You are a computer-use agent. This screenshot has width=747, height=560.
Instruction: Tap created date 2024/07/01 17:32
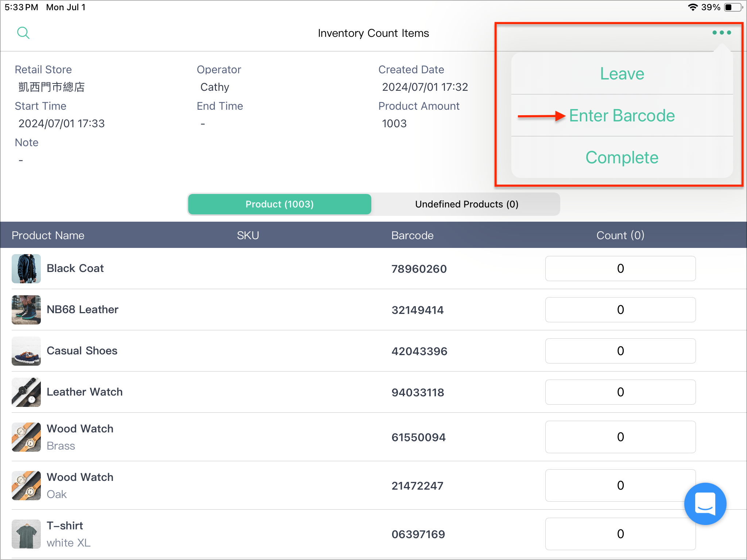coord(425,87)
